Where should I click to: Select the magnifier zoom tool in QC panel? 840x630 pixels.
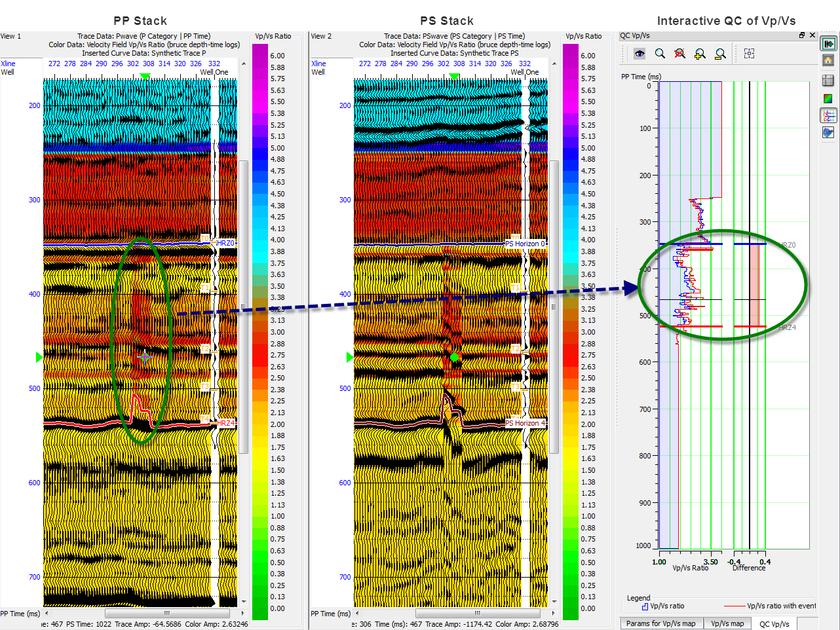(659, 54)
